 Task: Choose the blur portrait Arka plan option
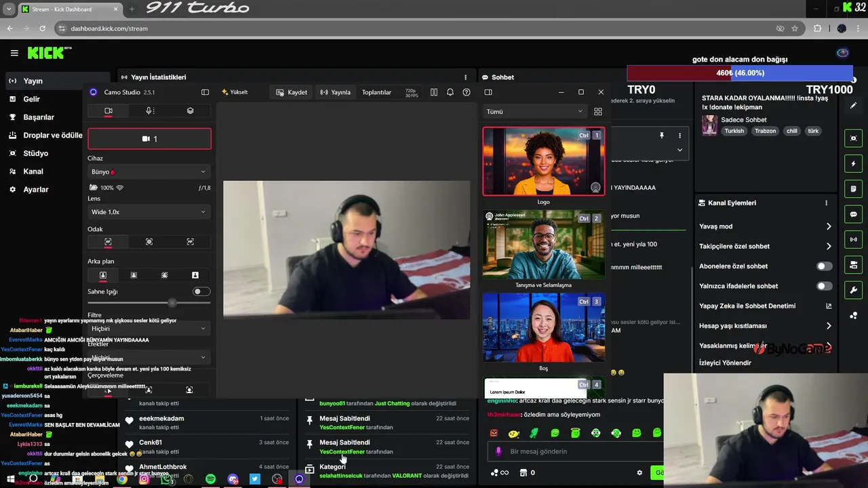pyautogui.click(x=134, y=275)
